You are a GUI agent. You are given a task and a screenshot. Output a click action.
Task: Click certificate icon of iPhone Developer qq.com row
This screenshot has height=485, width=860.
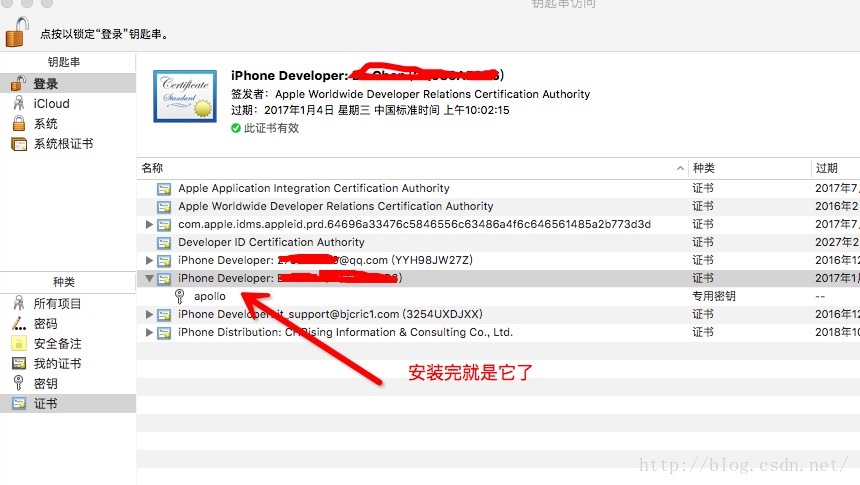pos(164,261)
